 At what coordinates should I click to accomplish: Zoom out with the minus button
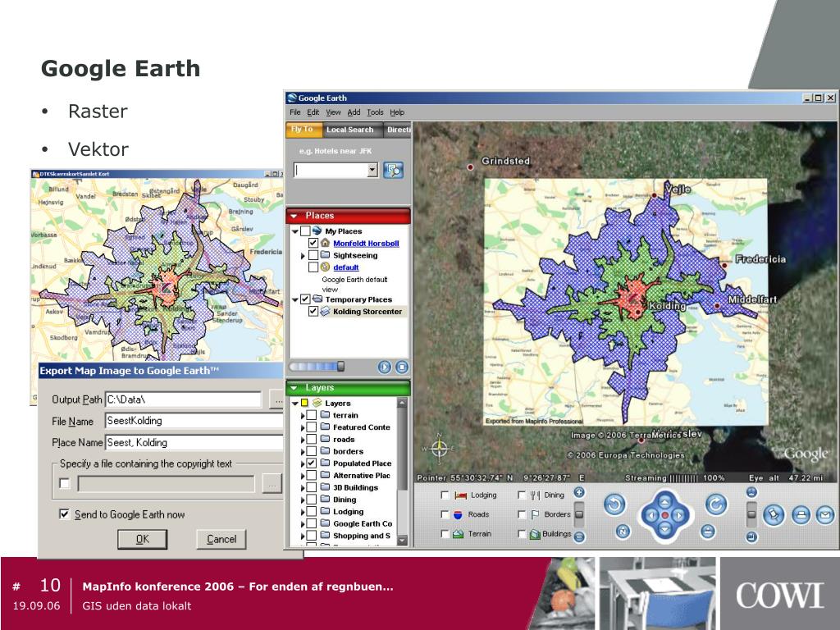point(579,536)
